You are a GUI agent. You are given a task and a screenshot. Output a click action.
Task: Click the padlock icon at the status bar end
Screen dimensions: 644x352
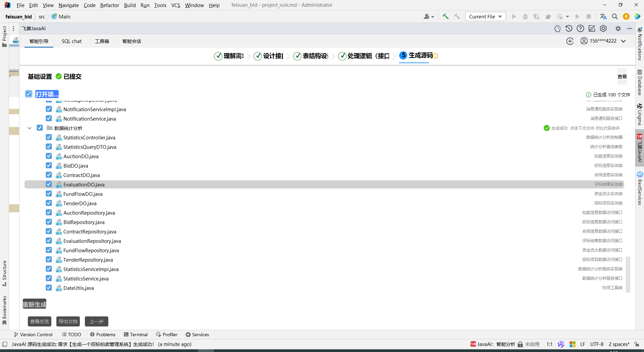point(637,344)
